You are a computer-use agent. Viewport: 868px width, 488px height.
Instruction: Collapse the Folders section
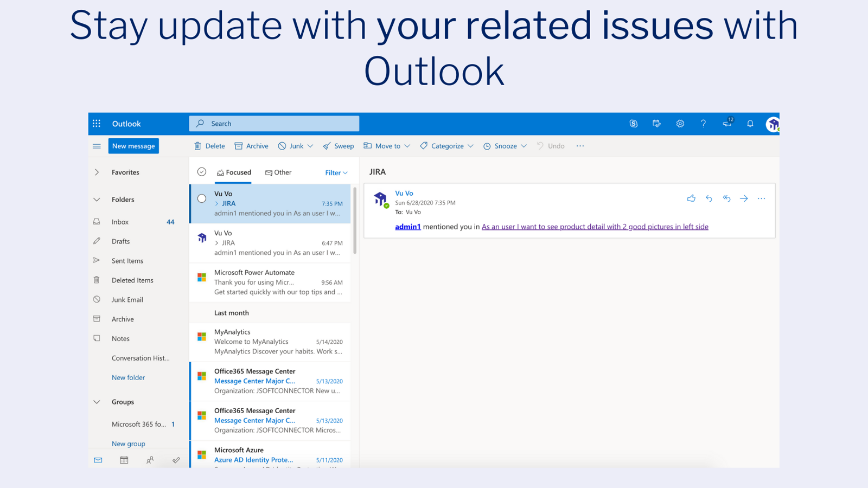(x=97, y=200)
